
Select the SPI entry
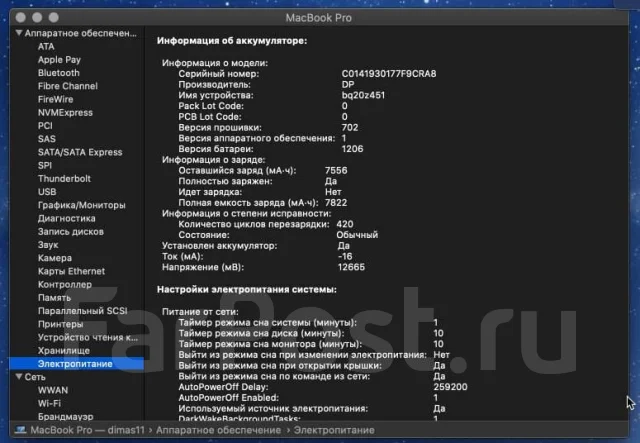pos(44,165)
